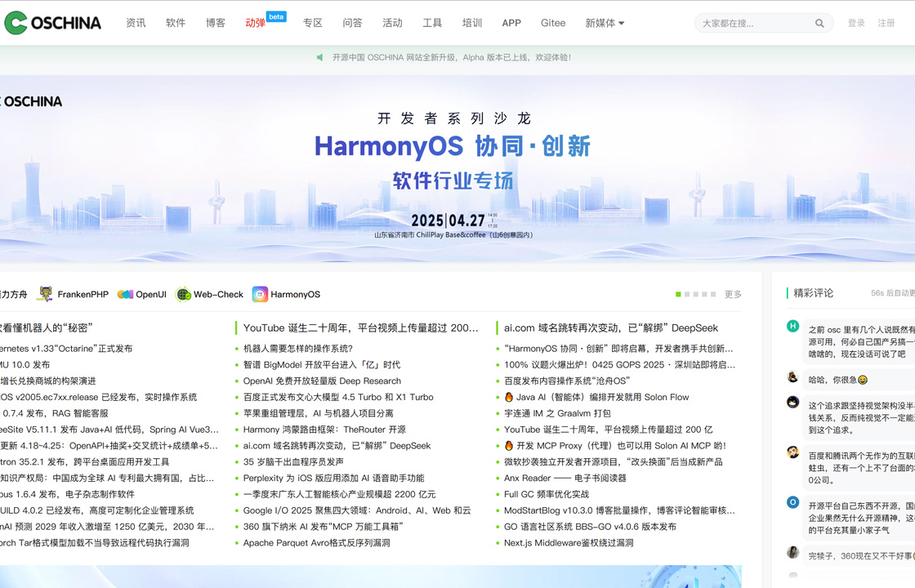Click the green speaker announcement icon
This screenshot has height=588, width=915.
click(x=319, y=57)
